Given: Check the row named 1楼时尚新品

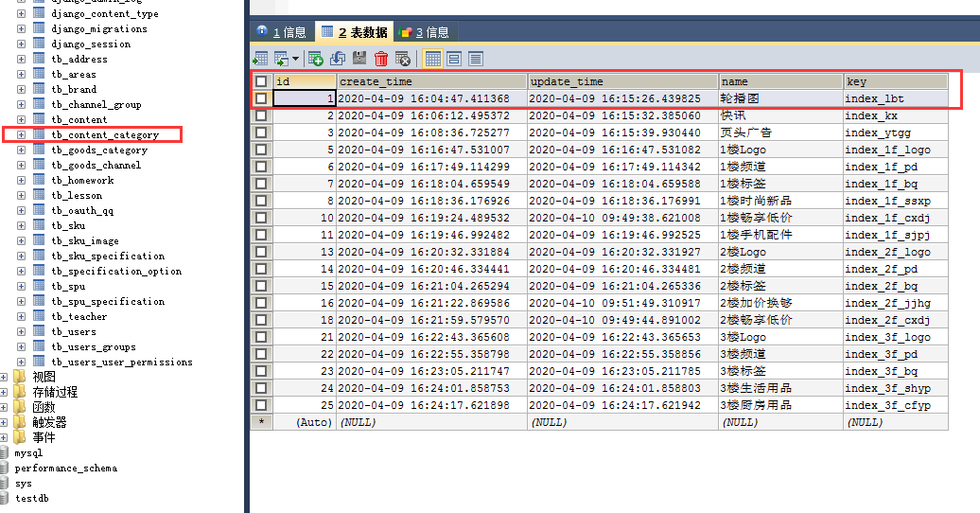Looking at the screenshot, I should 261,201.
